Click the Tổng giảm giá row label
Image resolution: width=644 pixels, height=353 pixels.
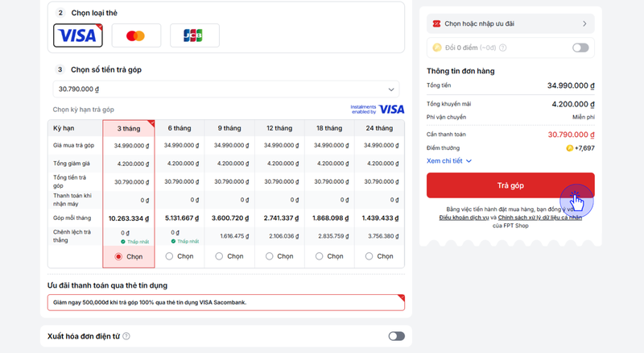(x=72, y=164)
